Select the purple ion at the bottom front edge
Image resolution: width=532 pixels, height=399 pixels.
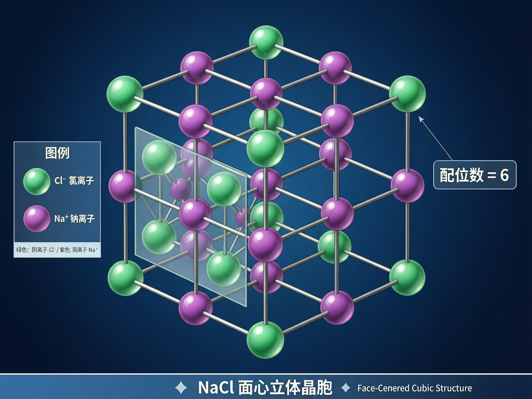click(196, 307)
